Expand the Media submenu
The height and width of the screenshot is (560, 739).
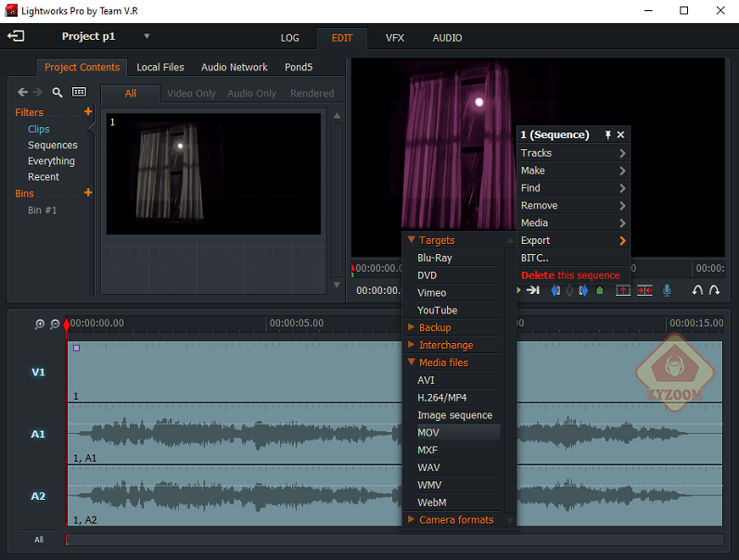(x=573, y=223)
